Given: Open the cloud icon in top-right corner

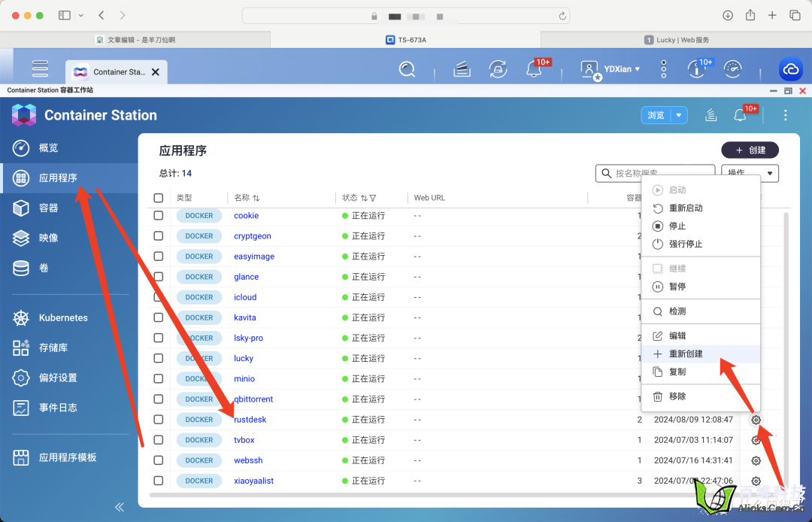Looking at the screenshot, I should (x=790, y=69).
